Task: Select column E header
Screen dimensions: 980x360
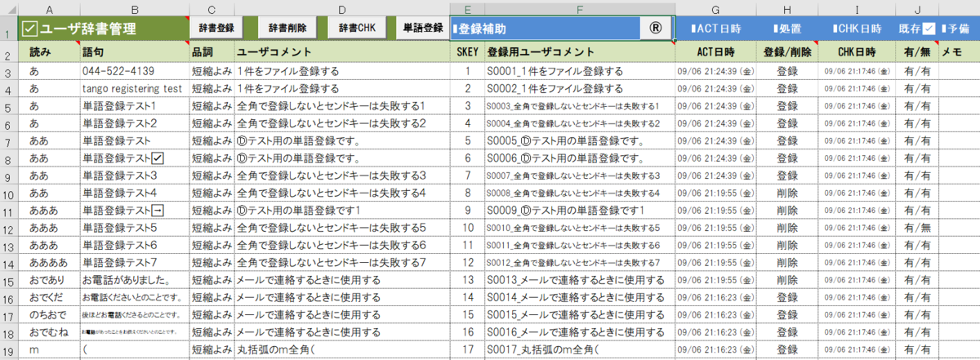Action: point(467,8)
